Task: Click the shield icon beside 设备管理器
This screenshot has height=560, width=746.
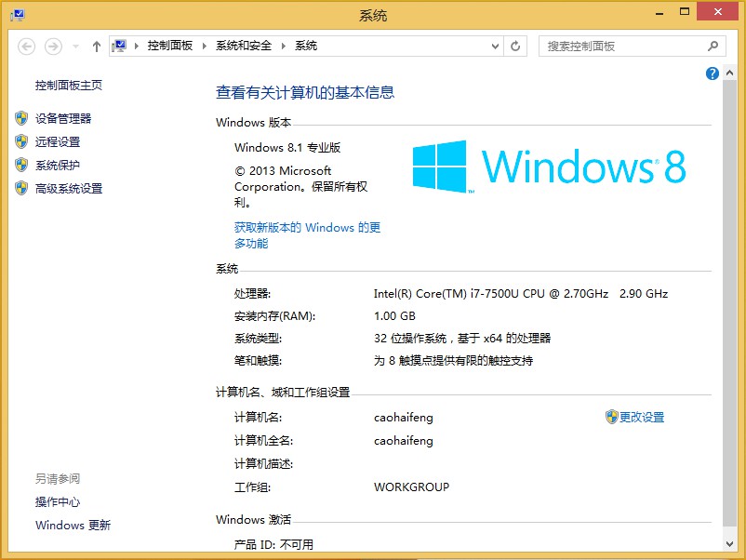Action: click(x=21, y=118)
